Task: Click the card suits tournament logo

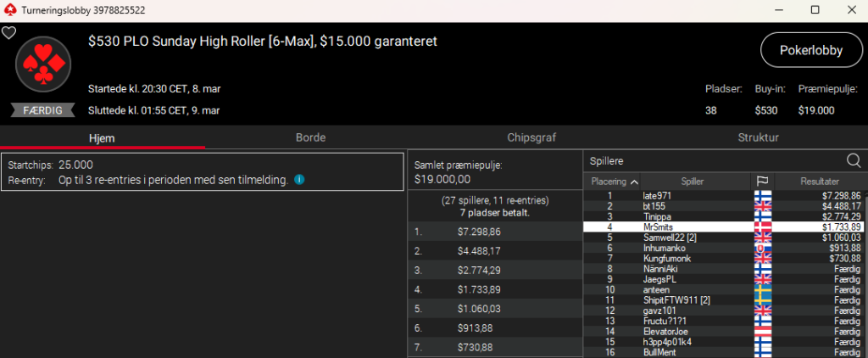Action: pos(39,64)
